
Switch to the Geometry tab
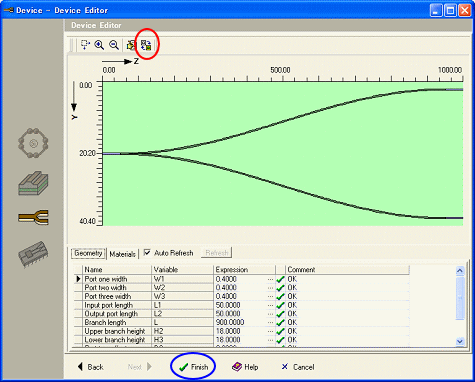[88, 253]
